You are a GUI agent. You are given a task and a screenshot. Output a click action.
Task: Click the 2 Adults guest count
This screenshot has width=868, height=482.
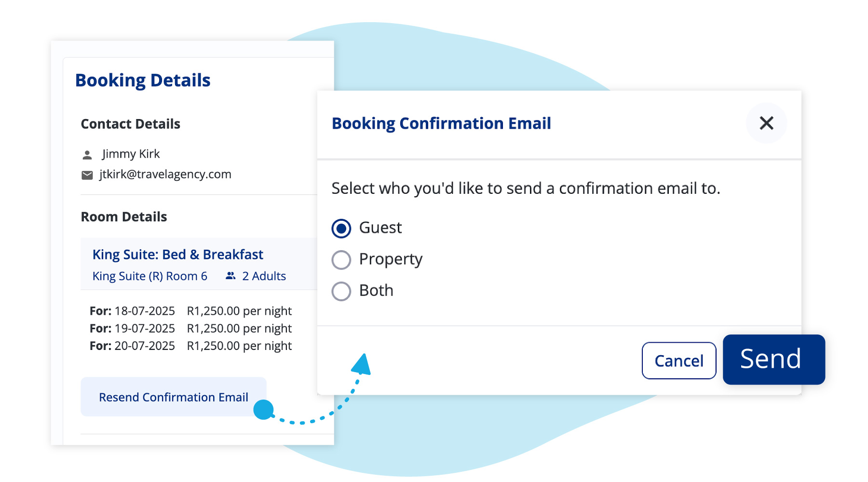(264, 276)
